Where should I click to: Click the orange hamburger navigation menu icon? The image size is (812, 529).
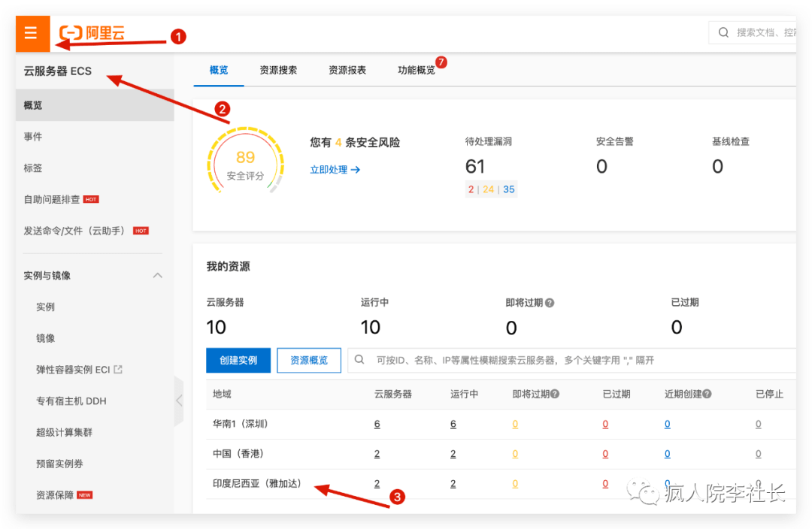point(32,32)
